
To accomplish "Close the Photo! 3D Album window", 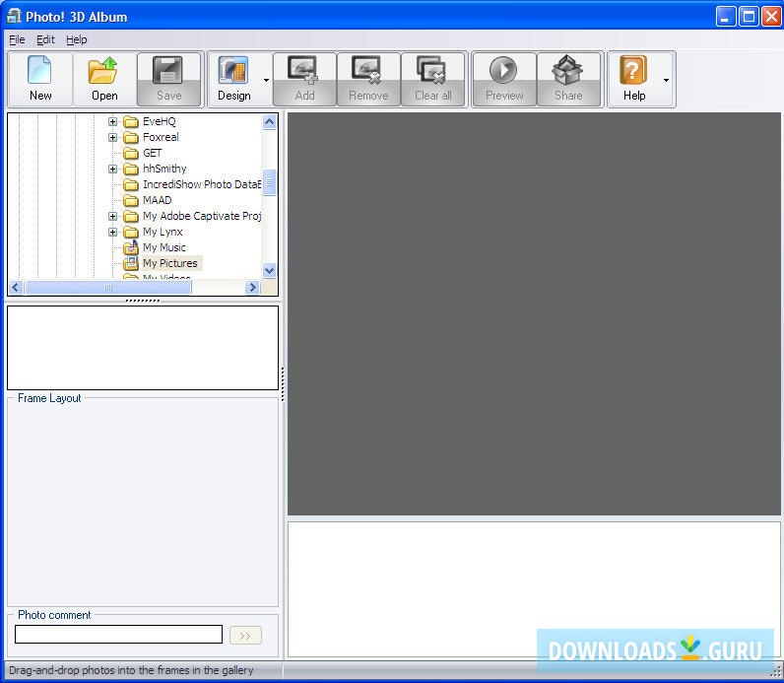I will coord(771,17).
